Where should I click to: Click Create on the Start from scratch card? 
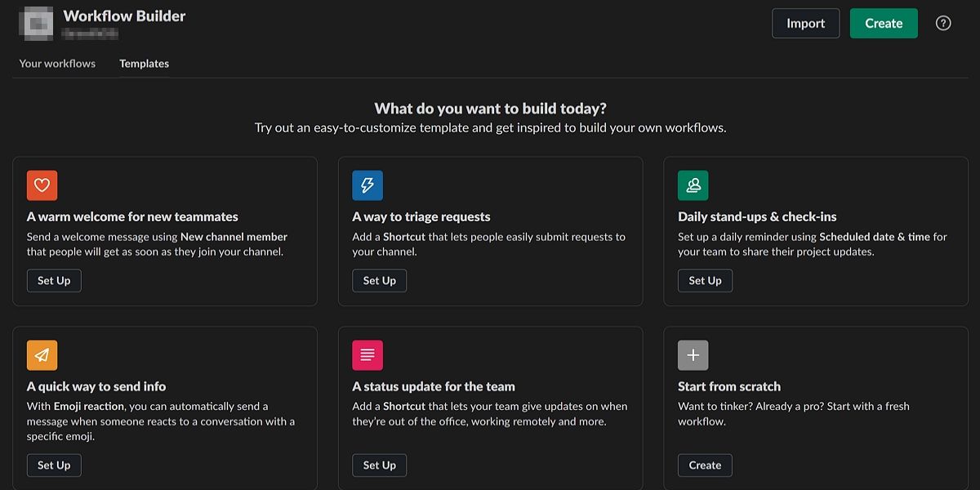click(705, 465)
